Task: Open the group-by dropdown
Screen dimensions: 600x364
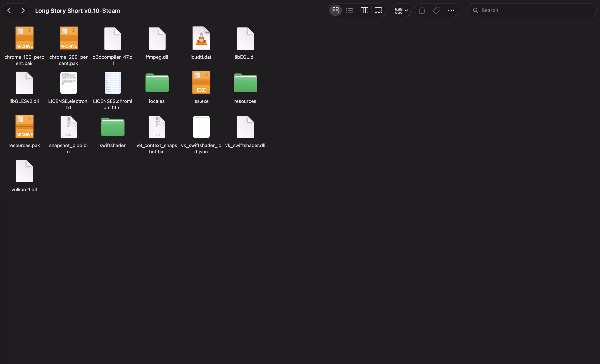Action: (401, 10)
